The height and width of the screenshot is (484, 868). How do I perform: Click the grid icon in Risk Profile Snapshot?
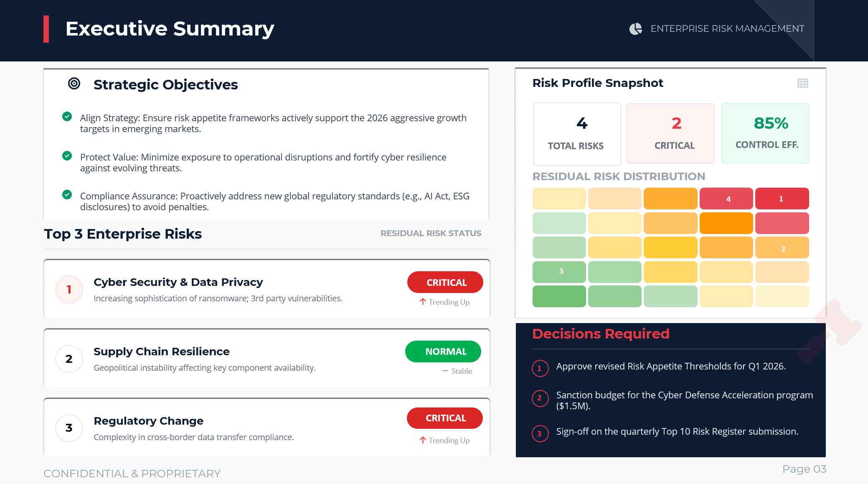(x=802, y=83)
